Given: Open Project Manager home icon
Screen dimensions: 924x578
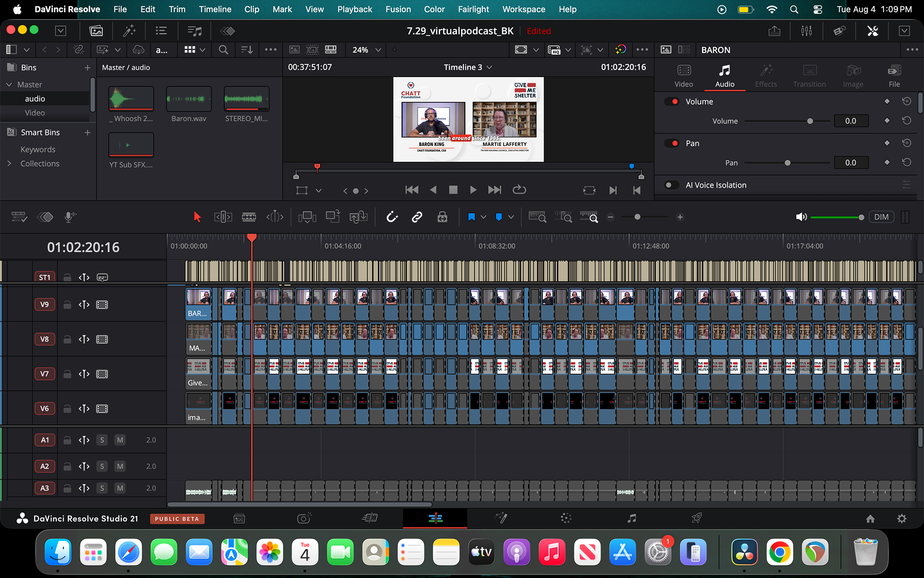Looking at the screenshot, I should (870, 519).
